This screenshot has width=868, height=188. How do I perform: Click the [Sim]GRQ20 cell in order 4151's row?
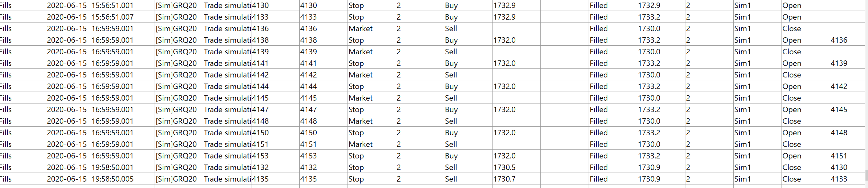(176, 144)
